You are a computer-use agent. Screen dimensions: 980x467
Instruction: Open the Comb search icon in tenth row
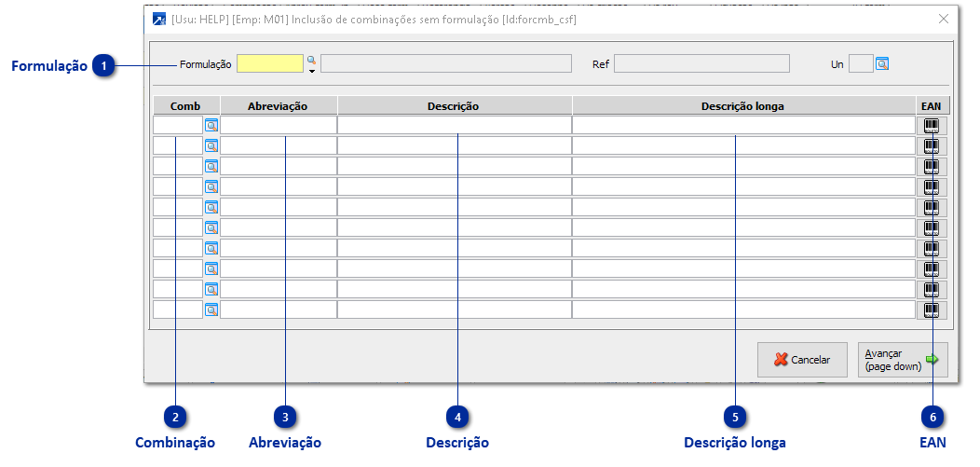pyautogui.click(x=211, y=309)
